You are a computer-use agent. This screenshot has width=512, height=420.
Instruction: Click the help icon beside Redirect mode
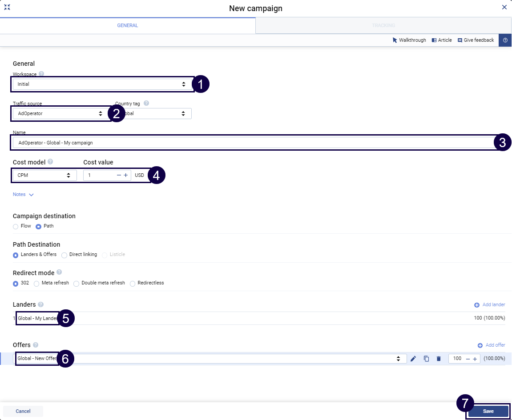click(59, 272)
